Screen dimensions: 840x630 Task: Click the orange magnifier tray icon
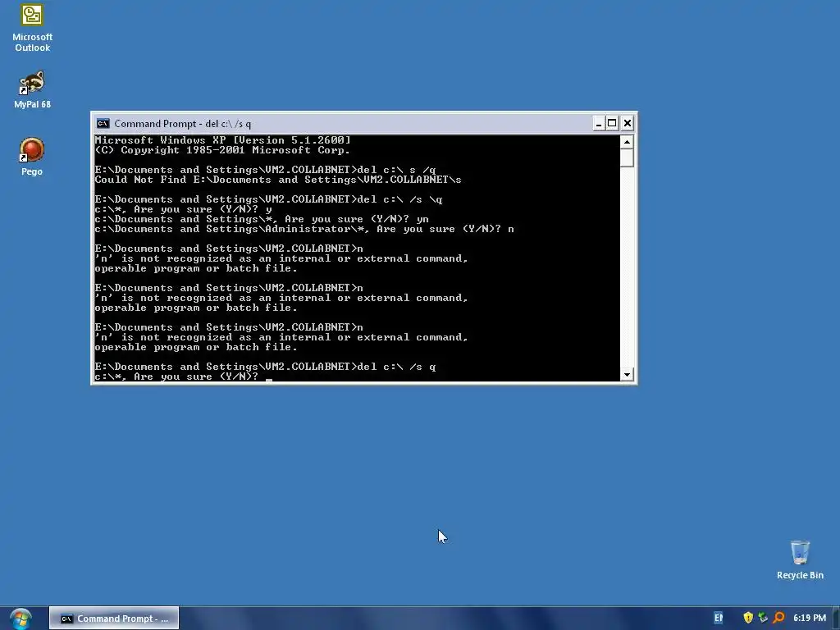[x=778, y=618]
